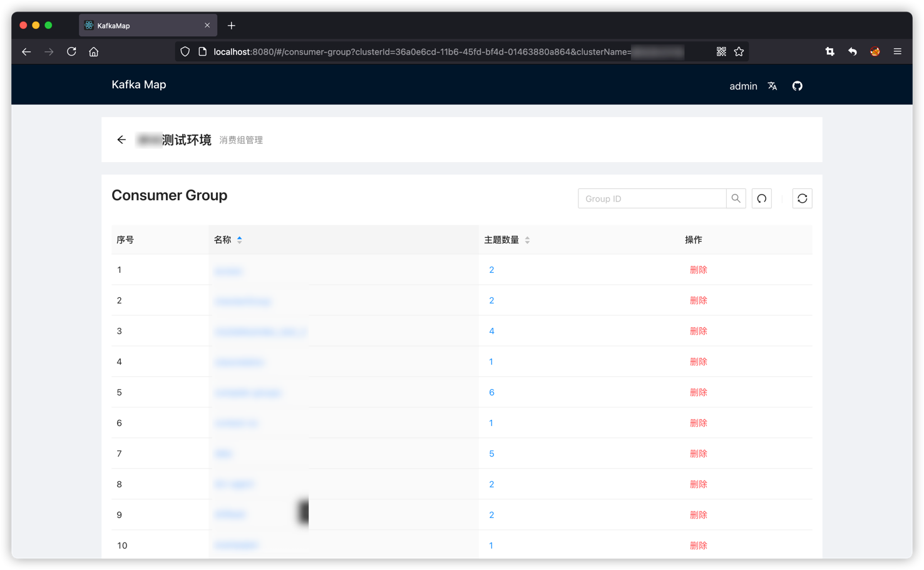Go back using the arrow beside 测试环境
The height and width of the screenshot is (570, 924).
click(x=121, y=140)
